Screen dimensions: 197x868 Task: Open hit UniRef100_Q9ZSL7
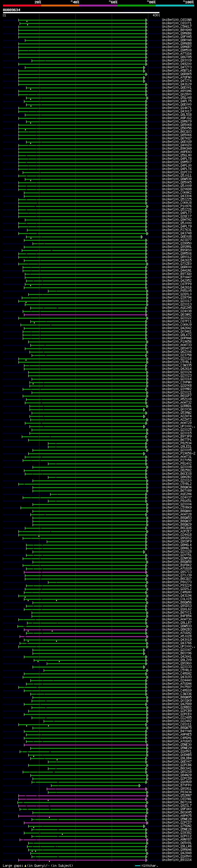pyautogui.click(x=176, y=806)
